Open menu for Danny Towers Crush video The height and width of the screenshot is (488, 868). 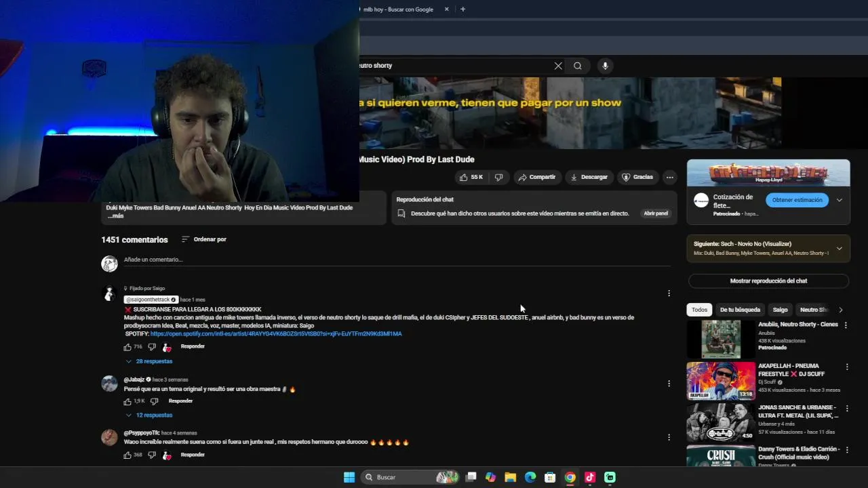846,449
